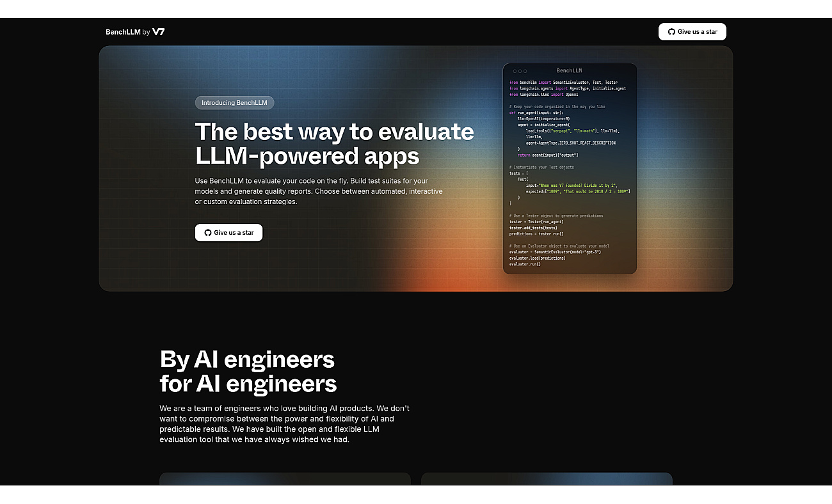The image size is (832, 504).
Task: Click the "BenchLLM" title in code window
Action: pyautogui.click(x=569, y=71)
